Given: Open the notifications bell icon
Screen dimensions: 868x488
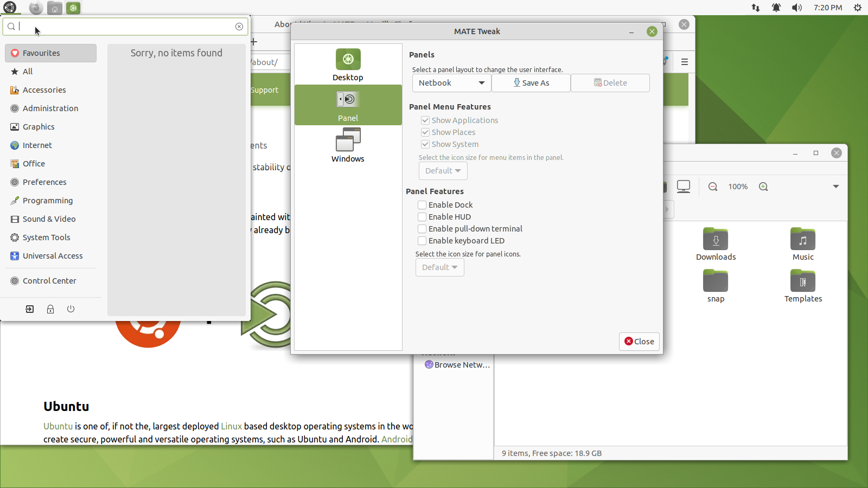Looking at the screenshot, I should tap(776, 8).
